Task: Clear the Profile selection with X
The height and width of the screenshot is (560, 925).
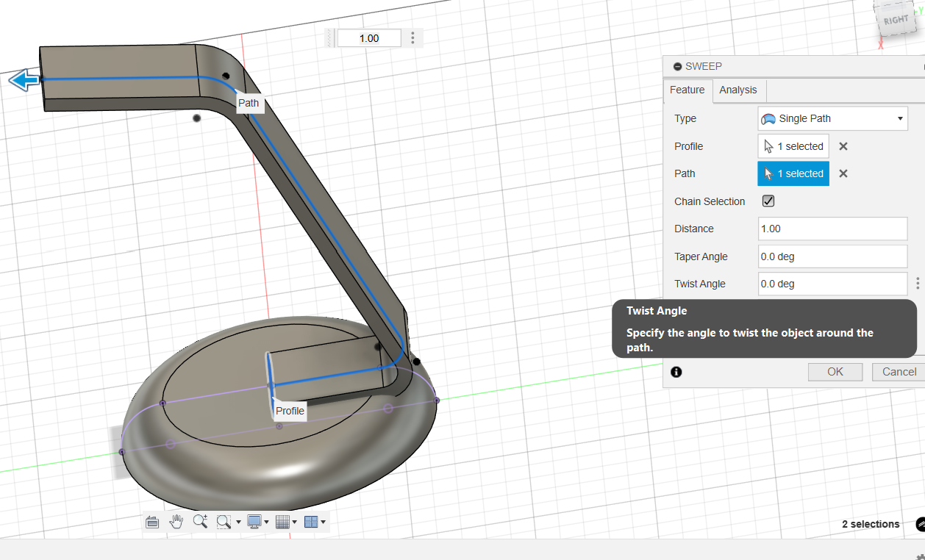Action: point(843,146)
